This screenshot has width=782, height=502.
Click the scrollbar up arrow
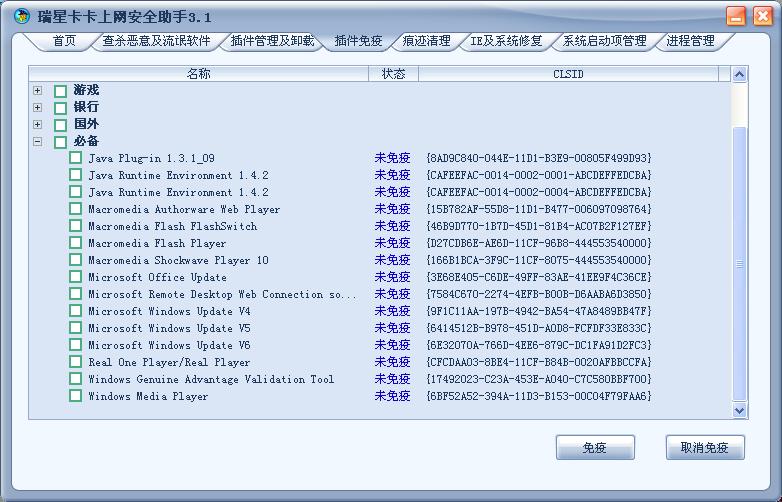739,75
